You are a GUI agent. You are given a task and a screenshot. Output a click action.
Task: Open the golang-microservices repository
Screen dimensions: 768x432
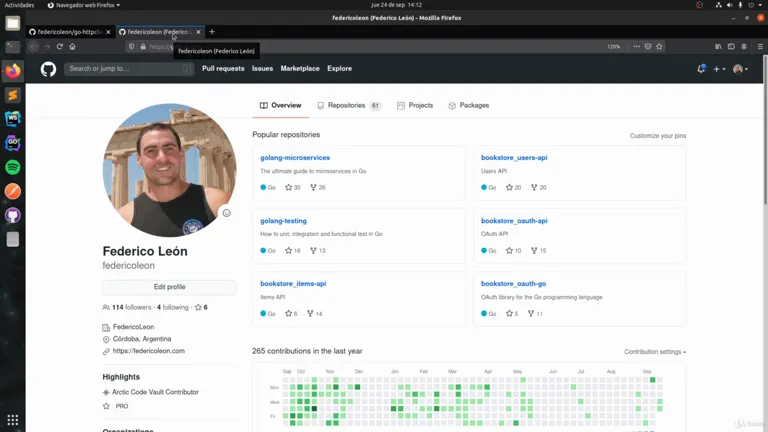coord(295,158)
